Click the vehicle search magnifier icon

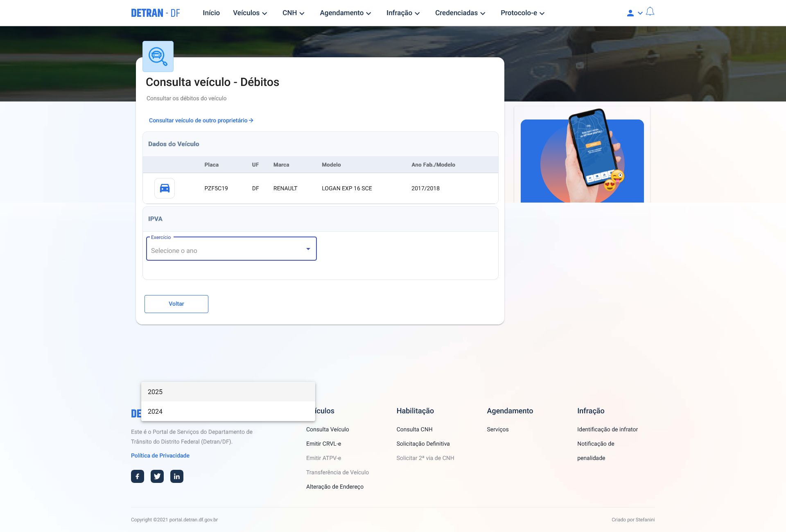(158, 56)
